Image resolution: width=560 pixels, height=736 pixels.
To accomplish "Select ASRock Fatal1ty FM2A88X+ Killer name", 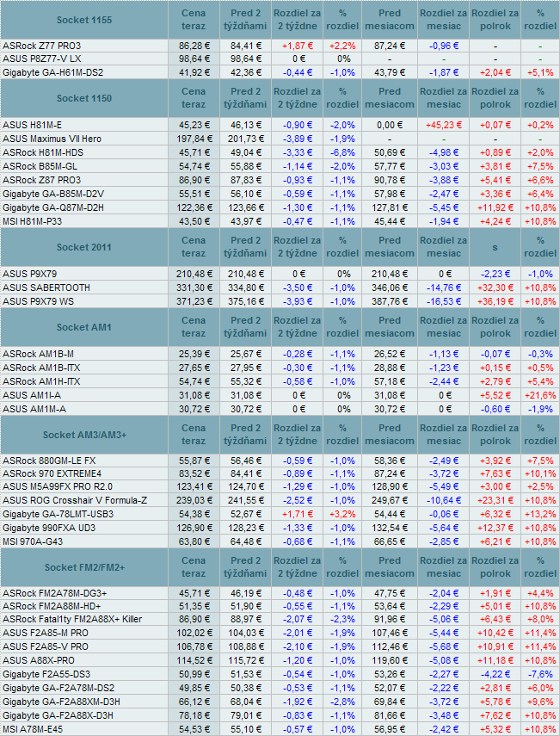I will [x=72, y=619].
